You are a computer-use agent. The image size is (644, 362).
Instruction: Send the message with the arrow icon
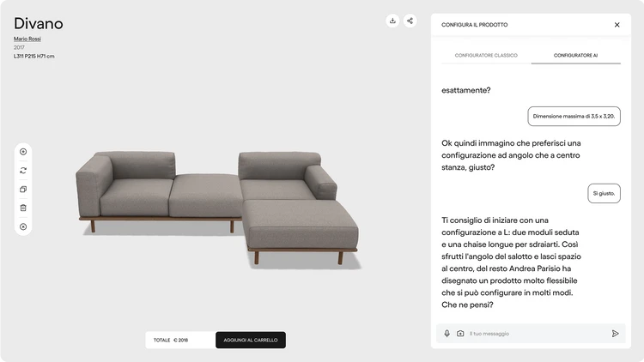tap(615, 334)
